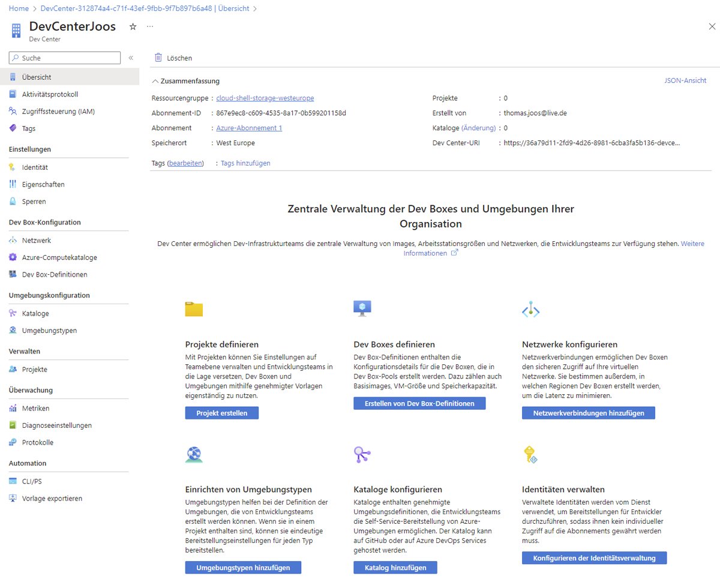Collapse the left sidebar with the chevron
Image resolution: width=720 pixels, height=588 pixels.
tap(130, 58)
